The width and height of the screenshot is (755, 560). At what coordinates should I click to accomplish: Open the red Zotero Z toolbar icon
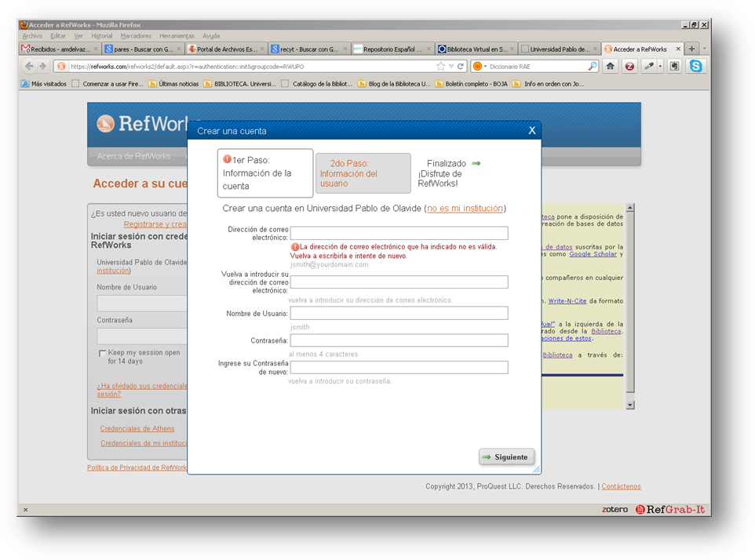pyautogui.click(x=629, y=67)
